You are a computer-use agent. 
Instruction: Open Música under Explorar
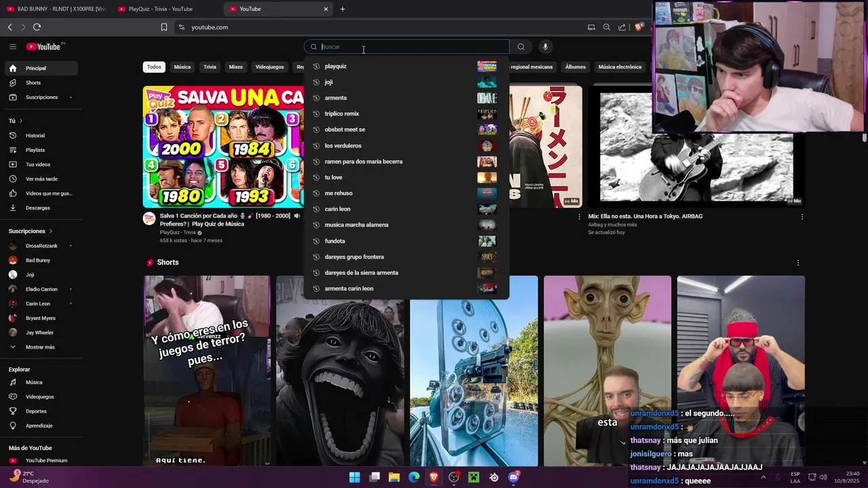click(40, 382)
